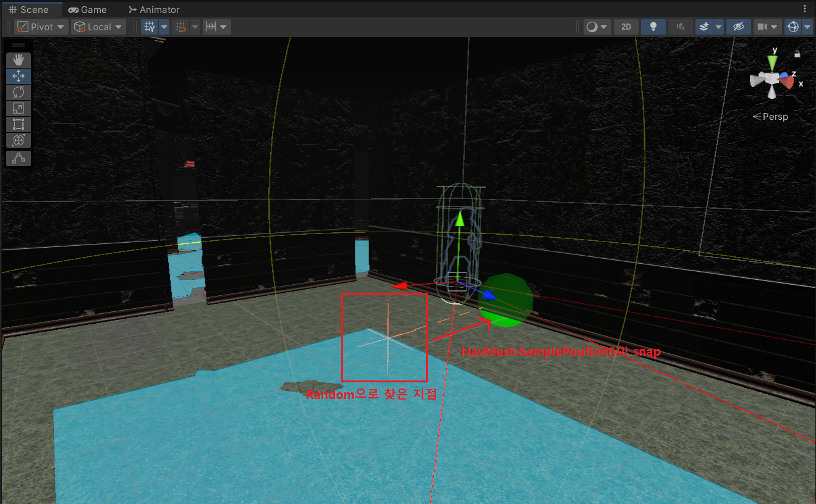Click the blue Z-axis move handle arrow

click(x=490, y=295)
